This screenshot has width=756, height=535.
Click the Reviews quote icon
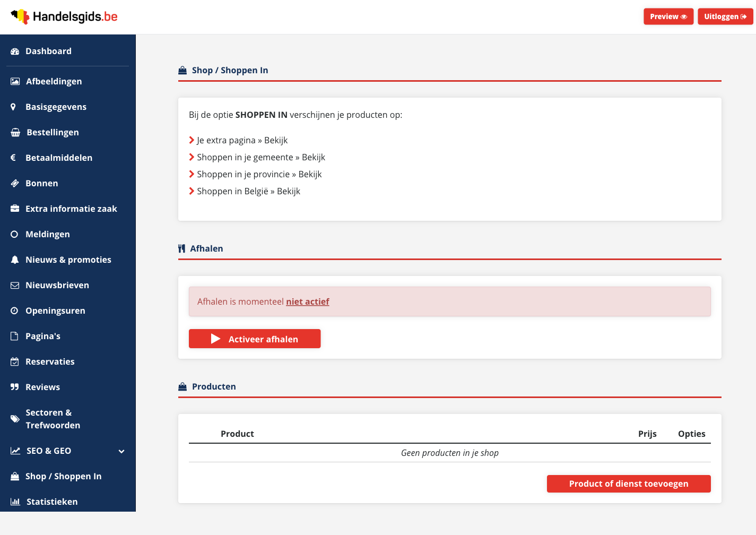coord(15,387)
